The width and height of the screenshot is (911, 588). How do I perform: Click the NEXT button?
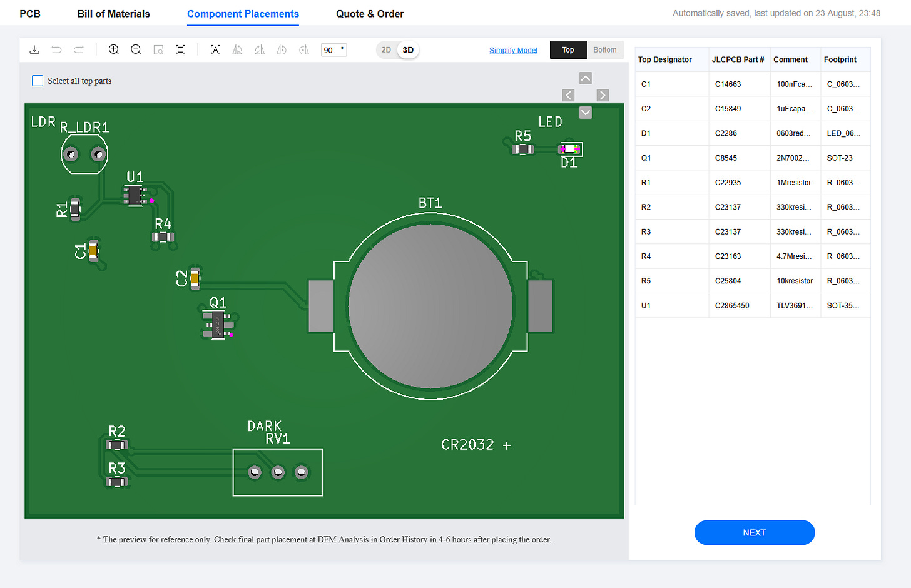click(x=755, y=532)
